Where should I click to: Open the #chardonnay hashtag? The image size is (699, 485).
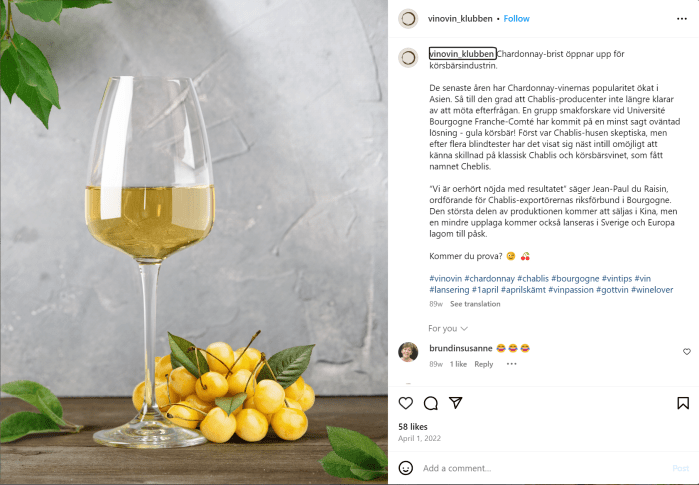(x=489, y=279)
